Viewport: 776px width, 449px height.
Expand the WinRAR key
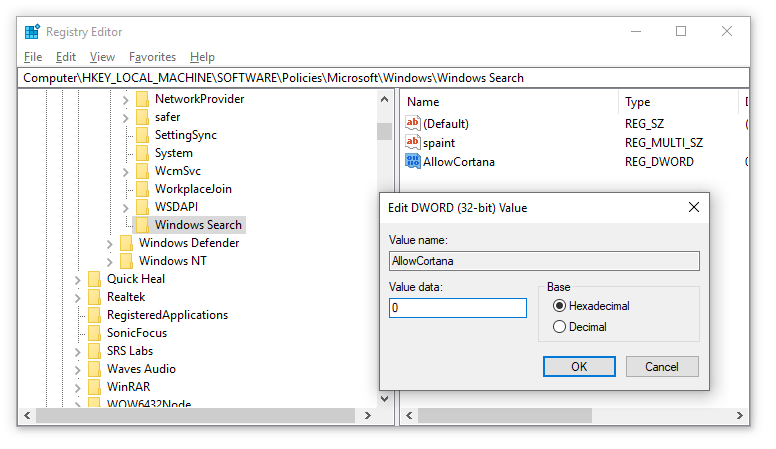pos(77,388)
